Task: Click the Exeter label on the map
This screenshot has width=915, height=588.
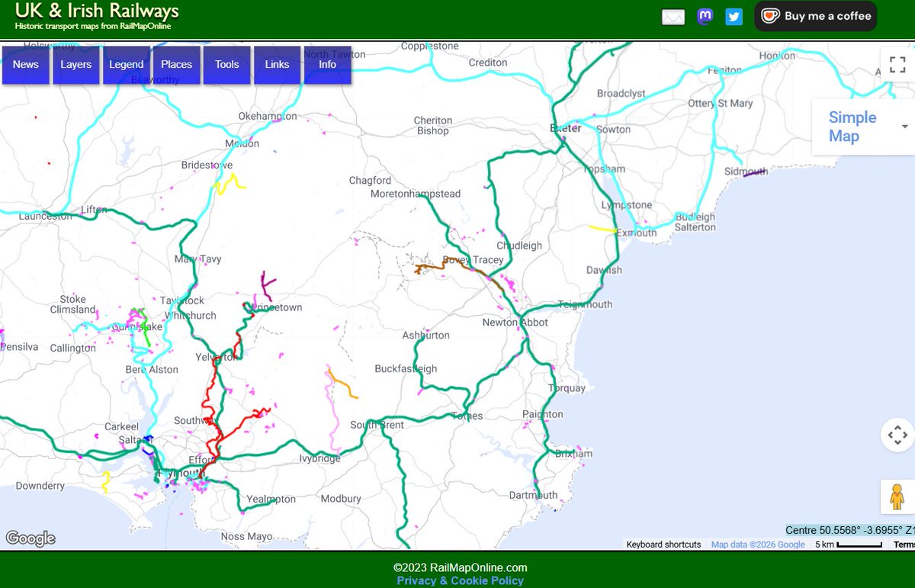Action: (x=566, y=128)
